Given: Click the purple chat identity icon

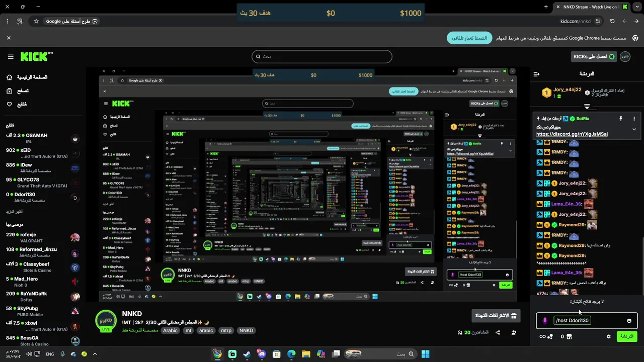Looking at the screenshot, I should [545, 321].
